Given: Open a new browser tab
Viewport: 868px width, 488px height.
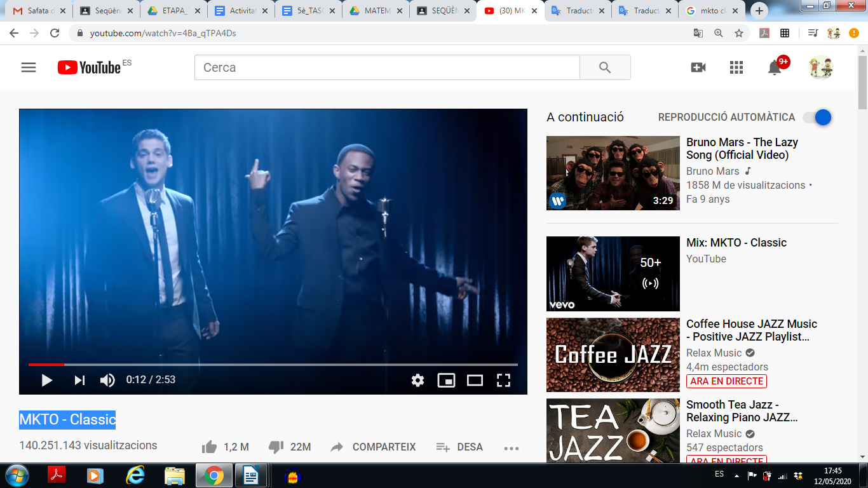Looking at the screenshot, I should coord(759,11).
